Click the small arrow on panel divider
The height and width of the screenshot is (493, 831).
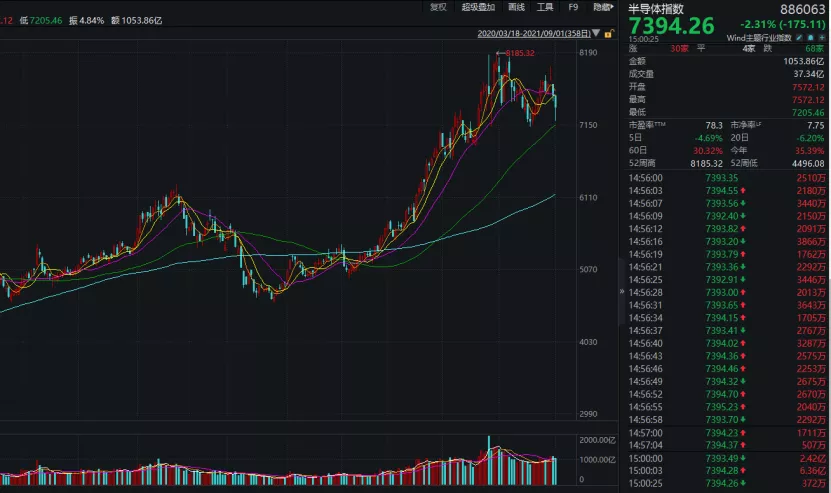point(622,290)
